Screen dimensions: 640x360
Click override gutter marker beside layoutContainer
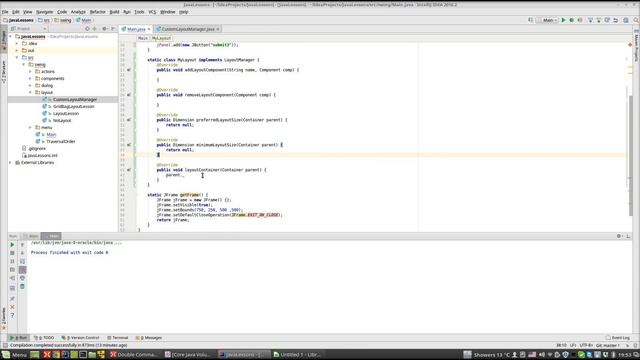coord(129,170)
